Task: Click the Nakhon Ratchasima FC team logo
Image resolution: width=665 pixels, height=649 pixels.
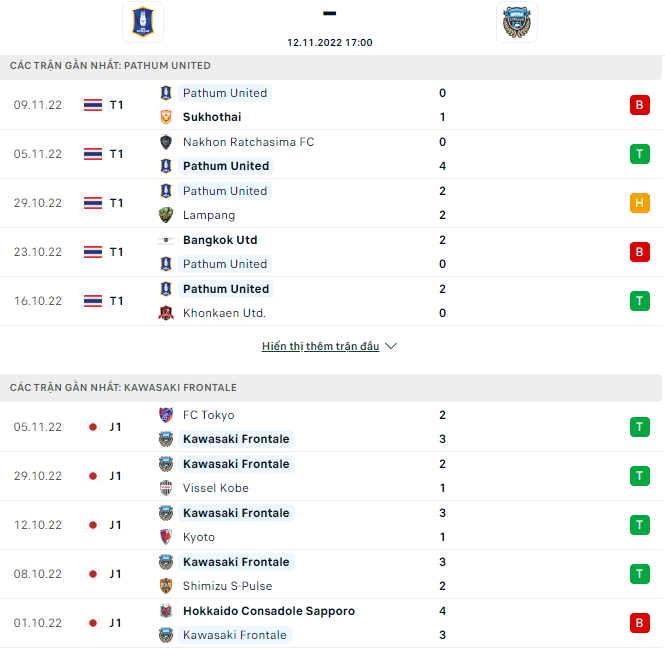Action: coord(166,142)
